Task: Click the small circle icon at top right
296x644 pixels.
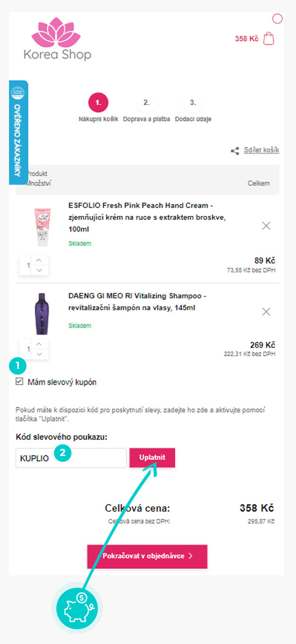Action: pyautogui.click(x=278, y=18)
